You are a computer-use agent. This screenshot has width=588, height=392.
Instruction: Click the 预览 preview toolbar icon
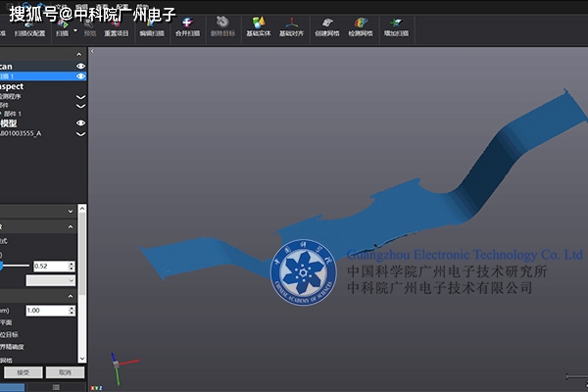[89, 24]
